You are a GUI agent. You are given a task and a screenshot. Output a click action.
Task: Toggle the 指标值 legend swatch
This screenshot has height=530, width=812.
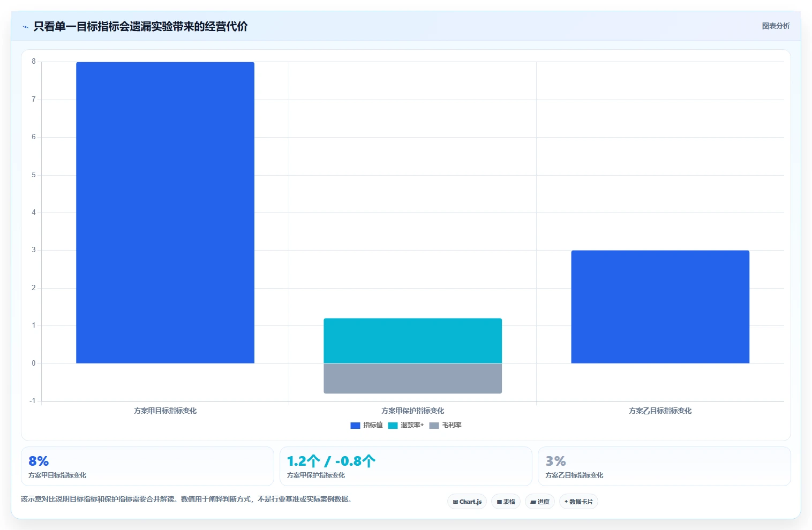coord(355,426)
